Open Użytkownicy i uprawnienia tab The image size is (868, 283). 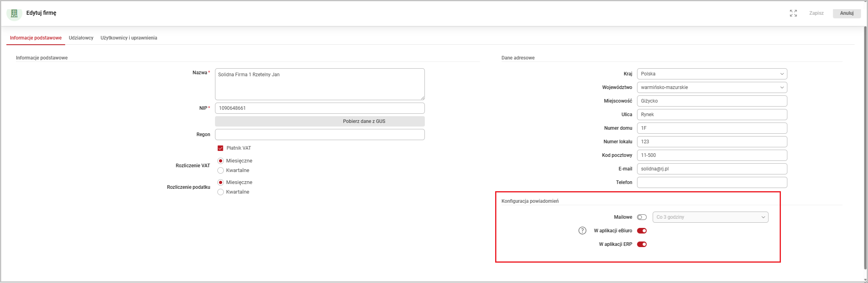pyautogui.click(x=129, y=38)
